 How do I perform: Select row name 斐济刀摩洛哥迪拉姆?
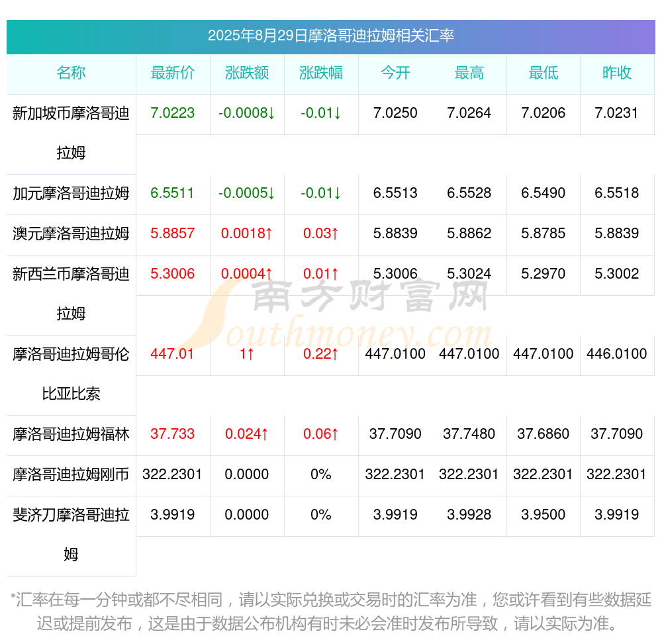click(x=71, y=535)
